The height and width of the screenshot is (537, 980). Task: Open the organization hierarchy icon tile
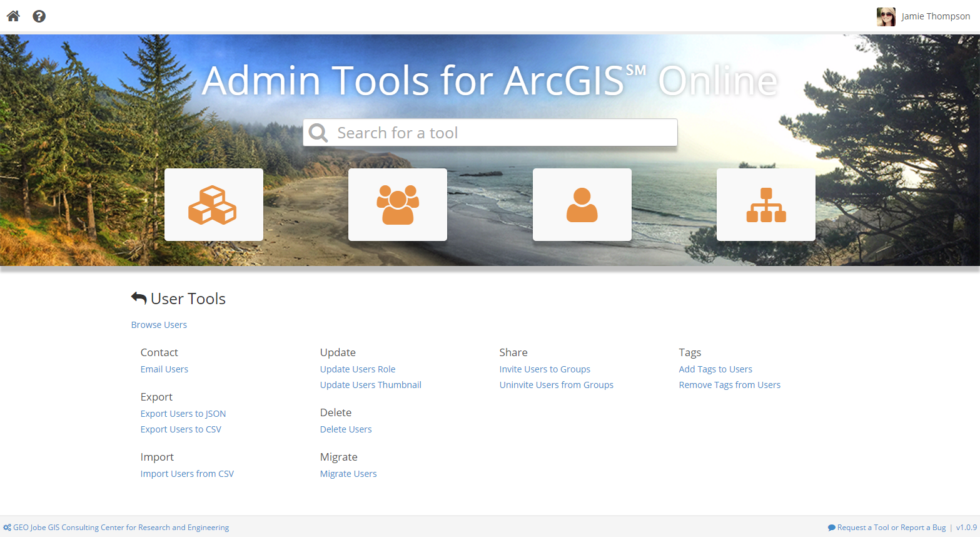765,205
